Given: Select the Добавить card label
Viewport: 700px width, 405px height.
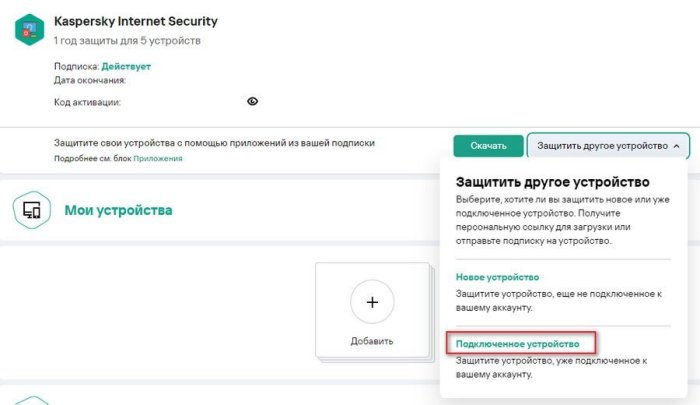Looking at the screenshot, I should click(372, 341).
